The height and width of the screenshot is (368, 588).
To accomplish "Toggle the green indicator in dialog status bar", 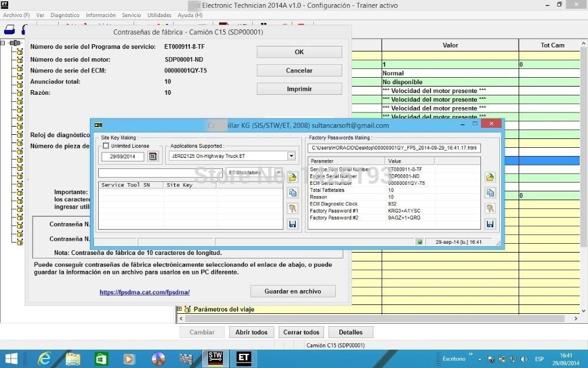I will click(420, 241).
